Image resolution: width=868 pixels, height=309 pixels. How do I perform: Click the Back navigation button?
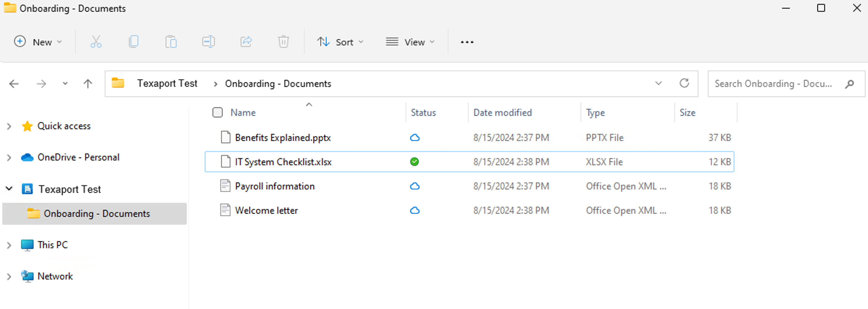tap(14, 84)
